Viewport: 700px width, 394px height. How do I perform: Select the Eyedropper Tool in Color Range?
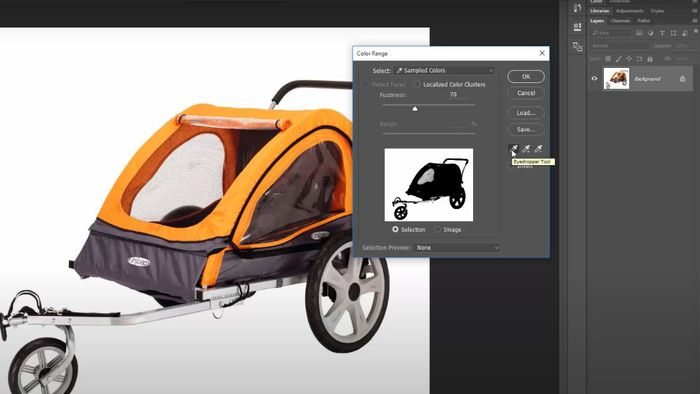(x=513, y=149)
